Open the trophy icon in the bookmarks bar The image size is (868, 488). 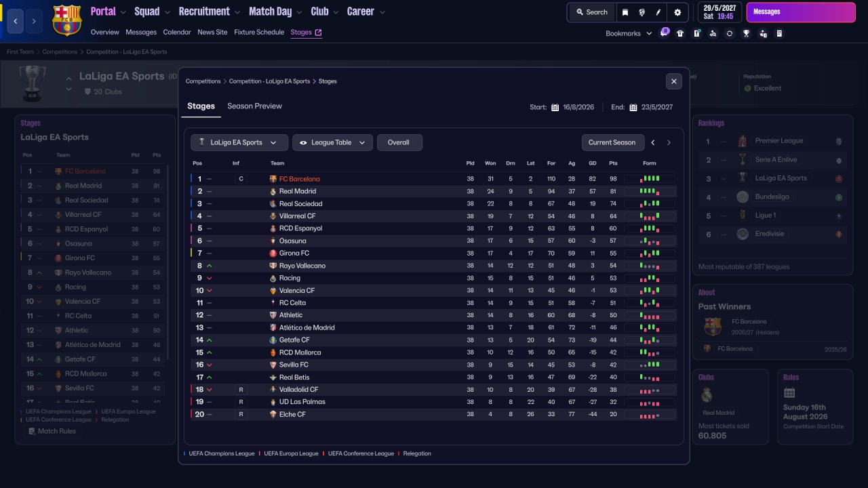(x=746, y=33)
